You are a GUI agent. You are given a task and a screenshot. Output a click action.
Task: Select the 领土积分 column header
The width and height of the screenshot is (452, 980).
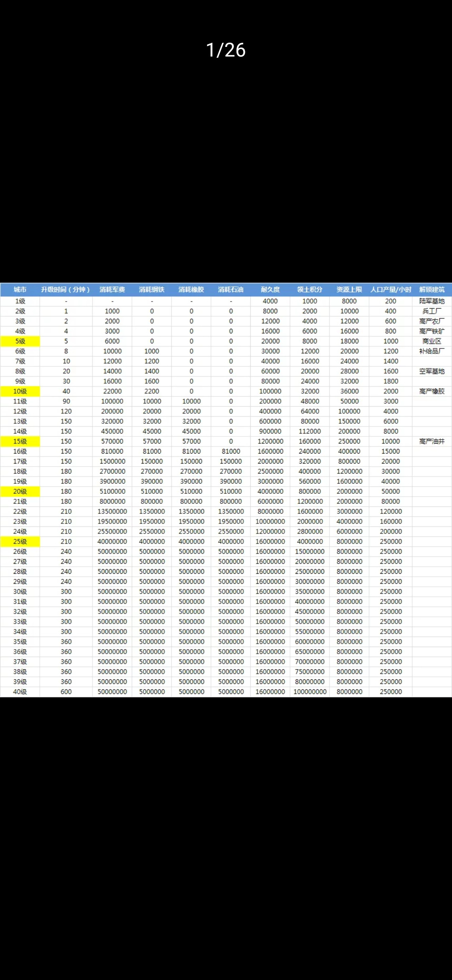[310, 289]
